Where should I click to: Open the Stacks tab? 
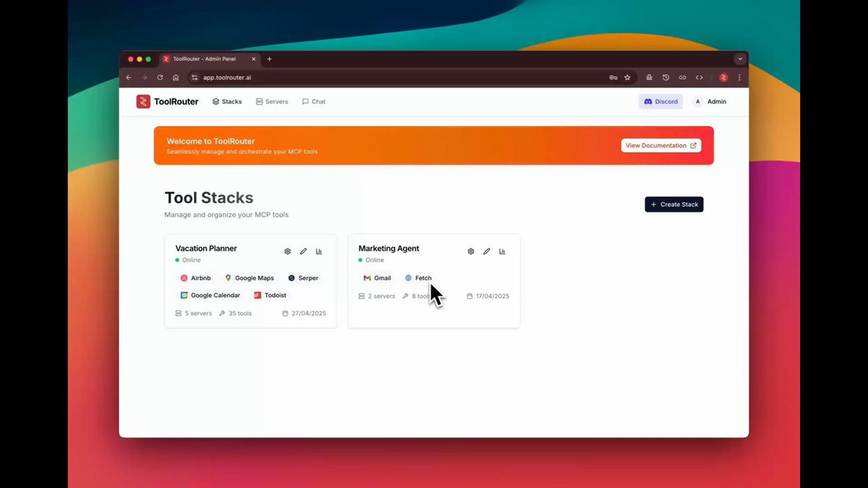(x=227, y=102)
